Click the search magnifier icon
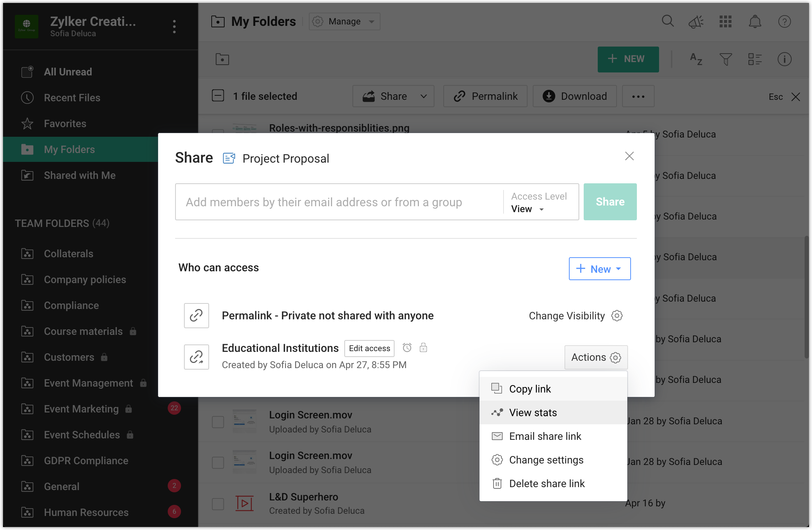Image resolution: width=812 pixels, height=530 pixels. coord(668,21)
